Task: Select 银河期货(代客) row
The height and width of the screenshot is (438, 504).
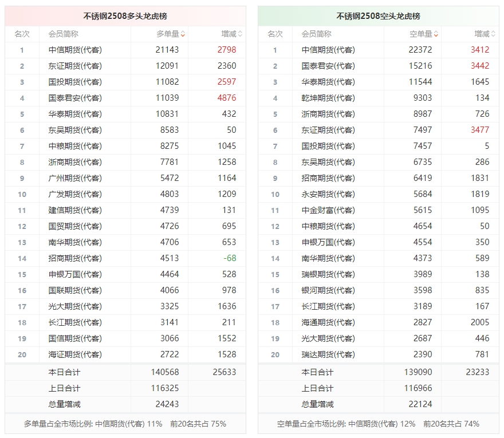Action: pos(379,290)
